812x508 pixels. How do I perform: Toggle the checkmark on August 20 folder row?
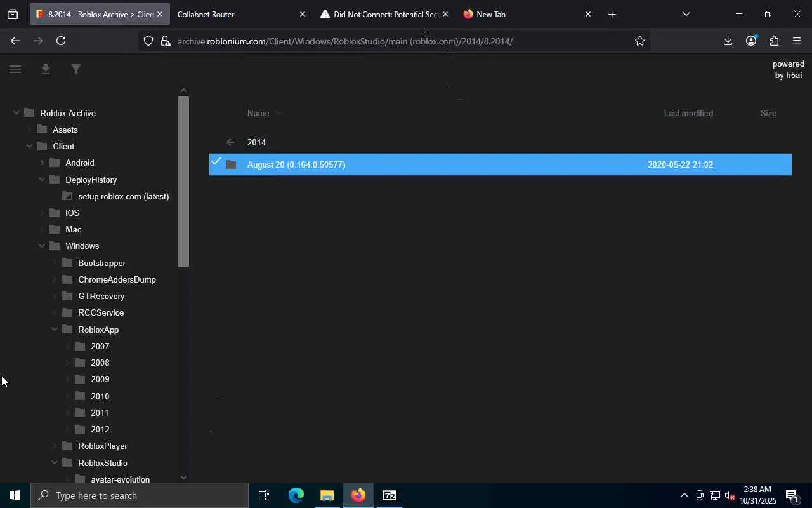pyautogui.click(x=216, y=161)
